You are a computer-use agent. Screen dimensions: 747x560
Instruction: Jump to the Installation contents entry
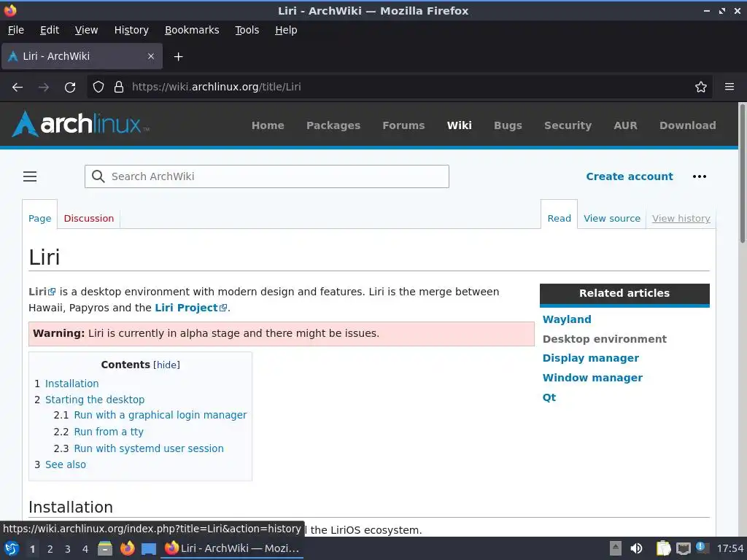pyautogui.click(x=72, y=384)
